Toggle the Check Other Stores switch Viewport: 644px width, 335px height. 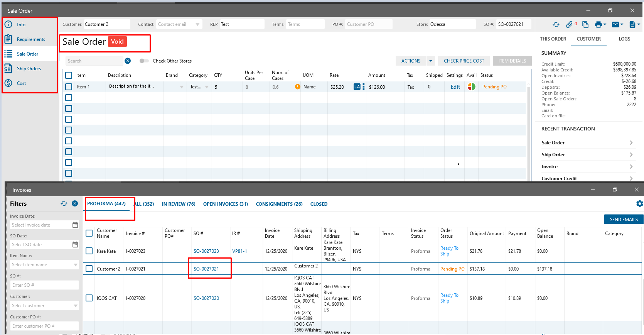[144, 61]
